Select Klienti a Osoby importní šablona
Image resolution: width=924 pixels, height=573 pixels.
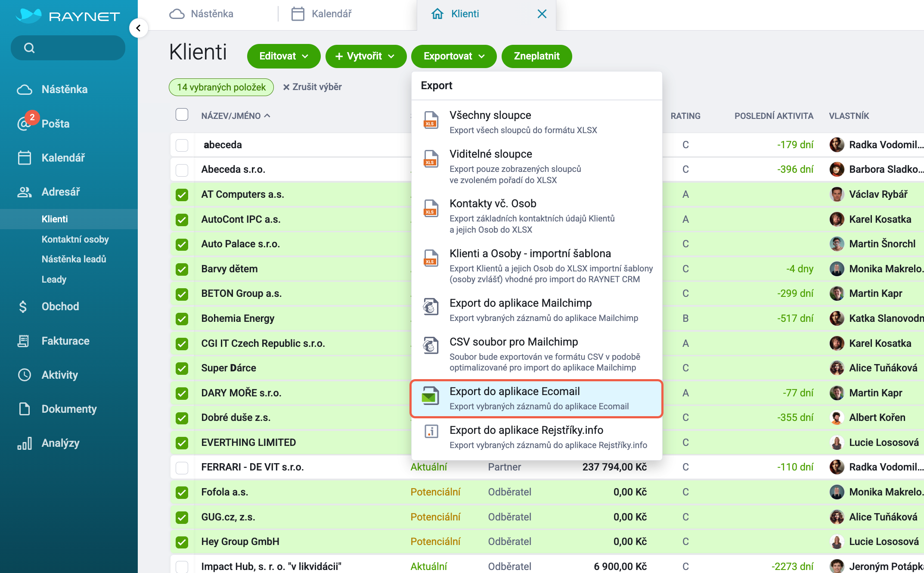pos(536,265)
